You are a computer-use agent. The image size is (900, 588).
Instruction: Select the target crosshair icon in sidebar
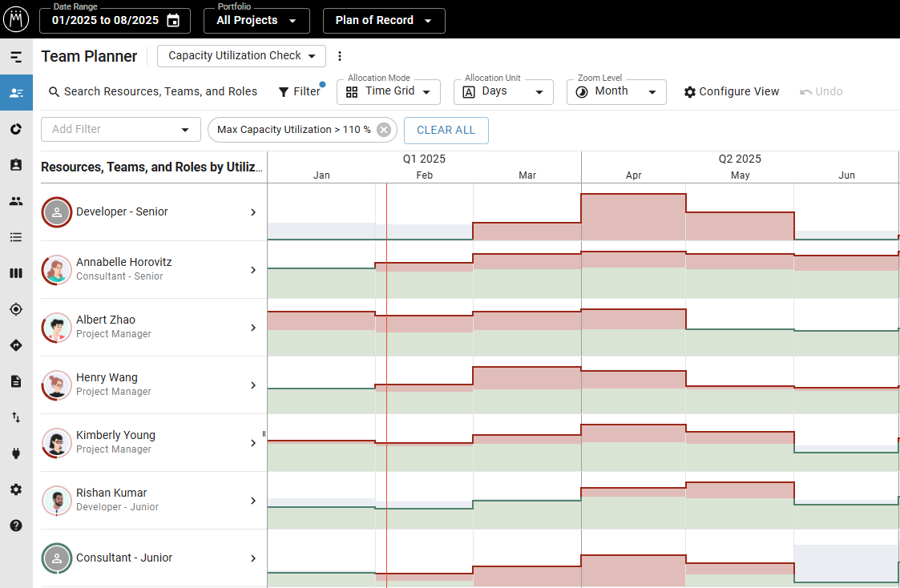pyautogui.click(x=16, y=309)
